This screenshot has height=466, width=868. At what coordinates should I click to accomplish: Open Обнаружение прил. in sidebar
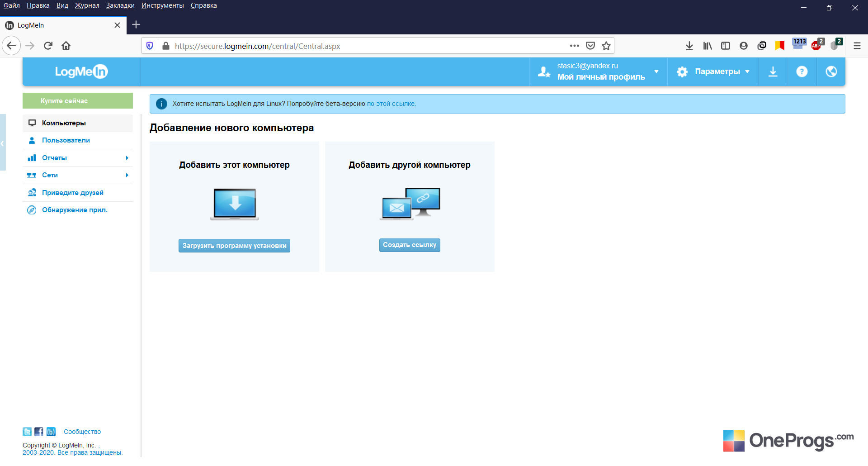click(78, 210)
